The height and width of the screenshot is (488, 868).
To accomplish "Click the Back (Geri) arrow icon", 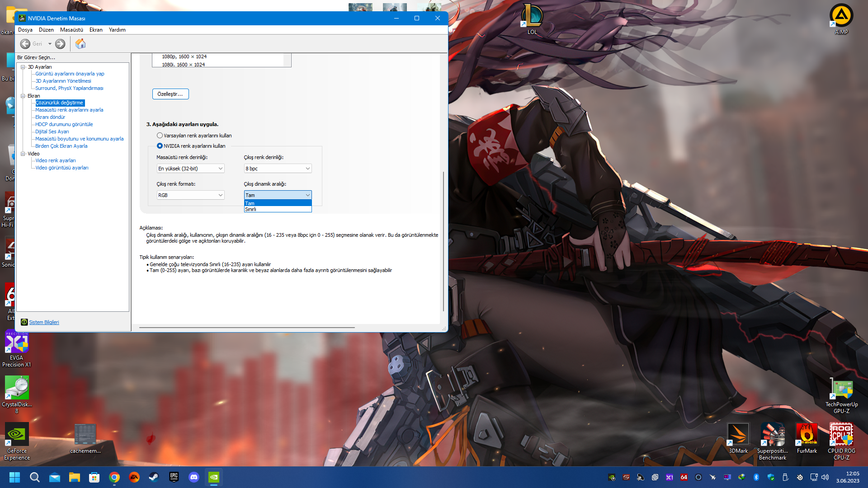I will (x=25, y=44).
